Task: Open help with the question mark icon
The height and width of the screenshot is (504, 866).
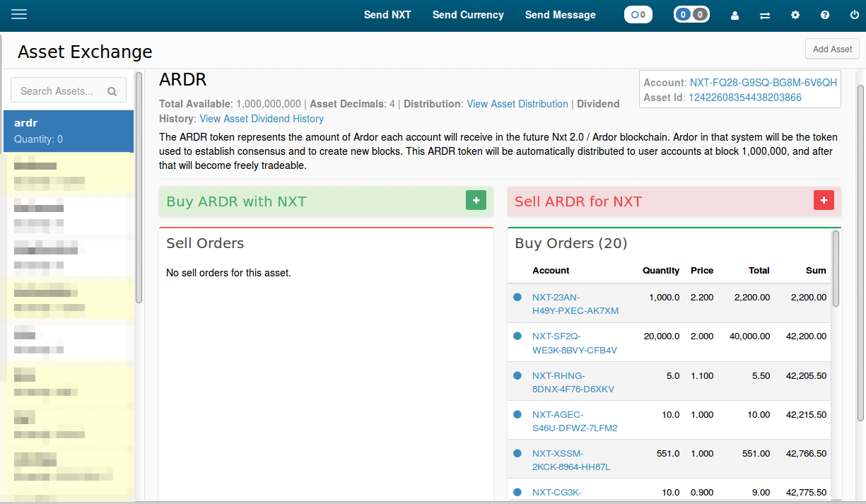Action: [825, 15]
